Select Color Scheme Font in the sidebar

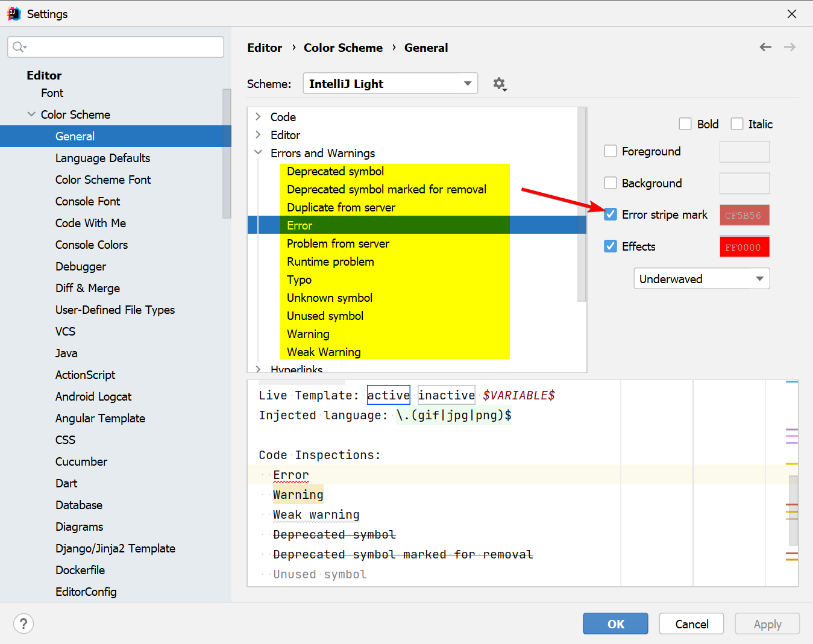[103, 180]
